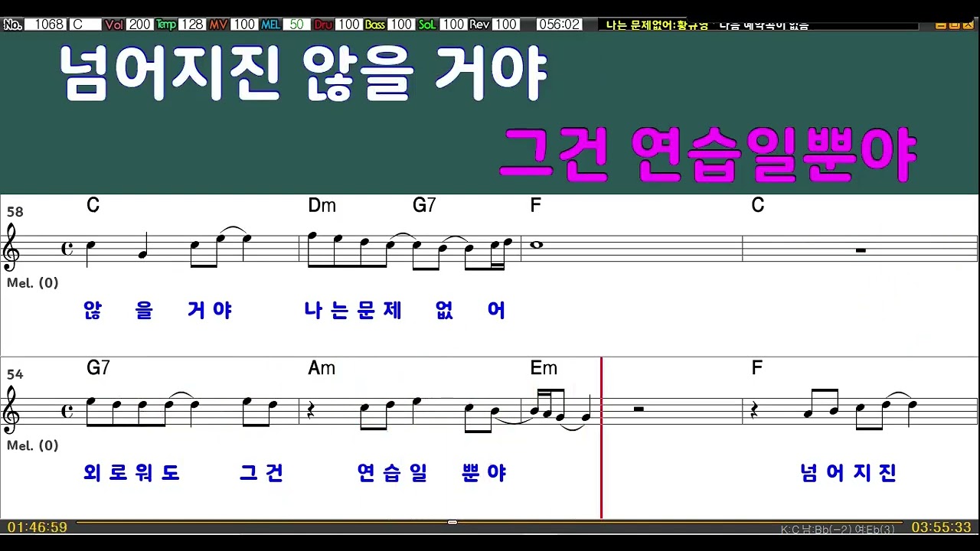Image resolution: width=980 pixels, height=551 pixels.
Task: Click the Bass label in top bar
Action: pyautogui.click(x=374, y=24)
